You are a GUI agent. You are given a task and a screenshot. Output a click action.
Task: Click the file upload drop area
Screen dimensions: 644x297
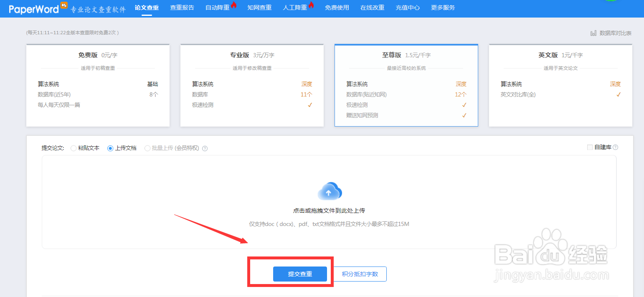click(330, 205)
